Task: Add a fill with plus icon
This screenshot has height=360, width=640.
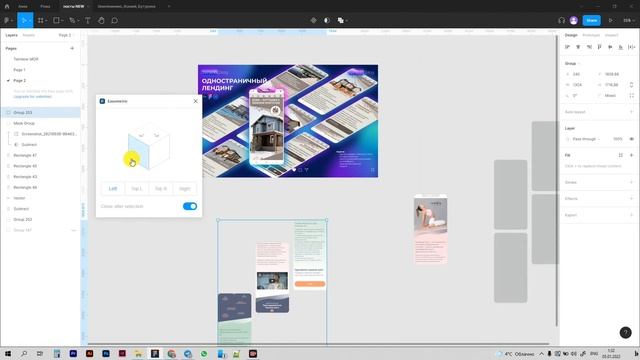Action: (x=631, y=155)
